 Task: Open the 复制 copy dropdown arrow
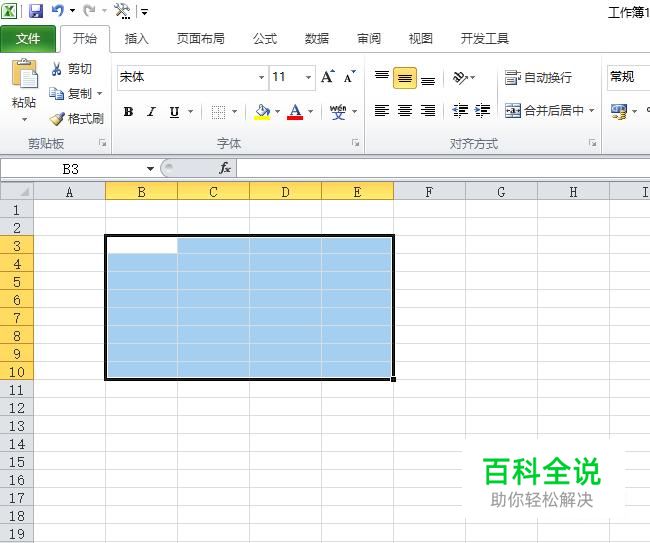coord(99,94)
